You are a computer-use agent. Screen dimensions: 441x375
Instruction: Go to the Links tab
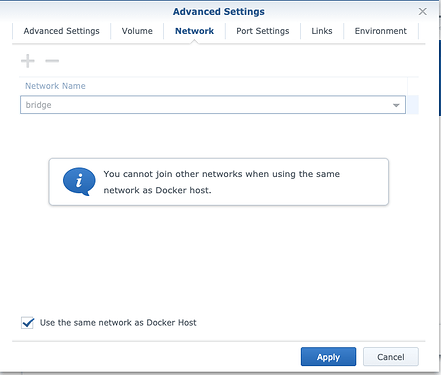click(x=322, y=31)
